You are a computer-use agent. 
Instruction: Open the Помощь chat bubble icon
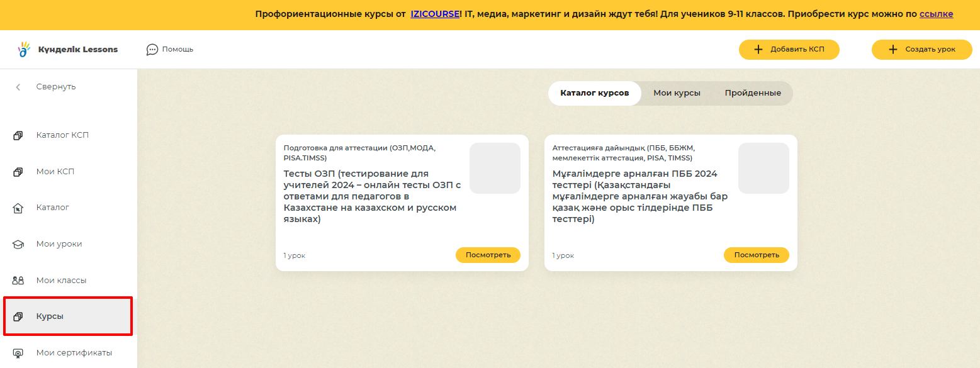pyautogui.click(x=152, y=49)
